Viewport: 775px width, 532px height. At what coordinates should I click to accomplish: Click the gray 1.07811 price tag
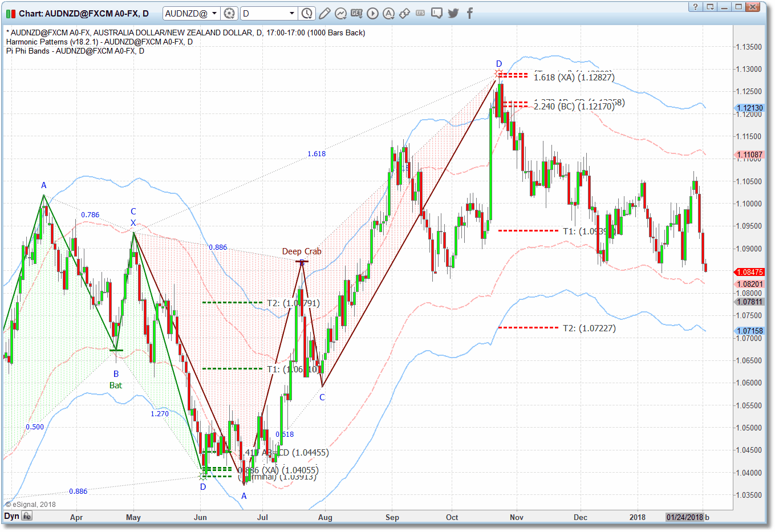(749, 302)
